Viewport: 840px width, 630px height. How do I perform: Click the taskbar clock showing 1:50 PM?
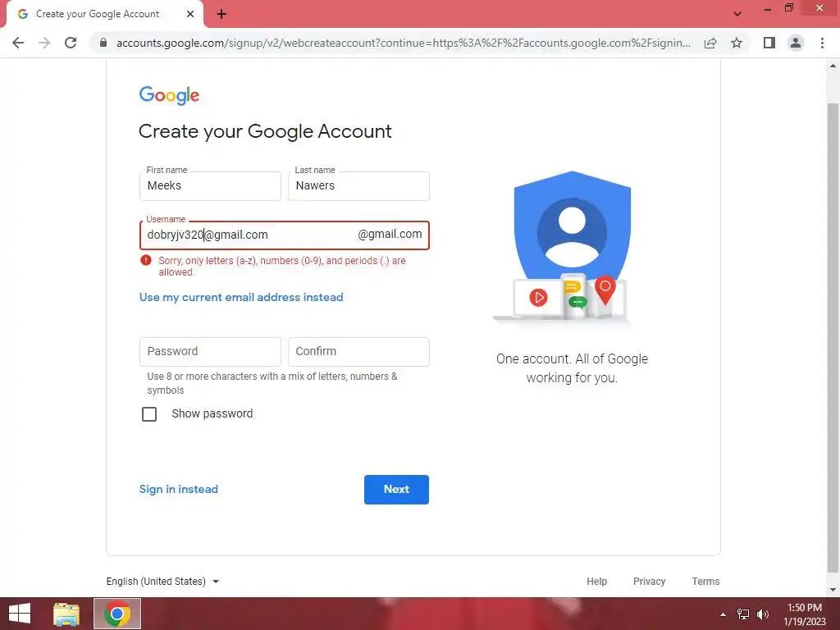pos(805,614)
